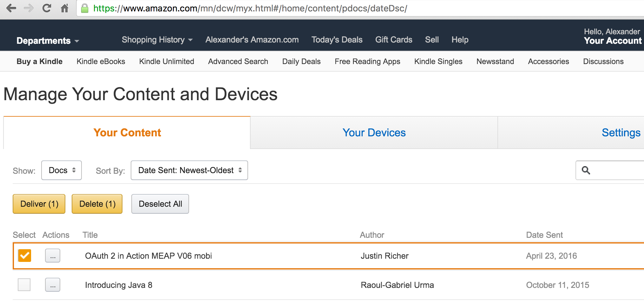The height and width of the screenshot is (305, 644).
Task: Go to browser home icon
Action: coord(64,8)
